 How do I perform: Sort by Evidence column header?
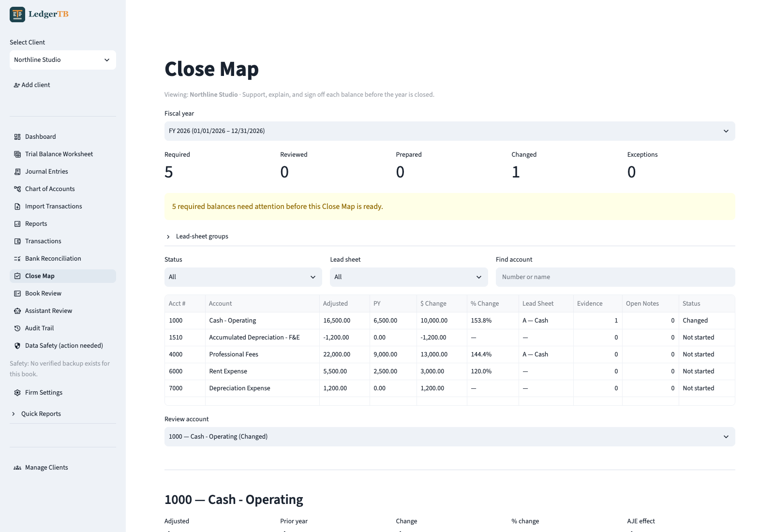598,304
